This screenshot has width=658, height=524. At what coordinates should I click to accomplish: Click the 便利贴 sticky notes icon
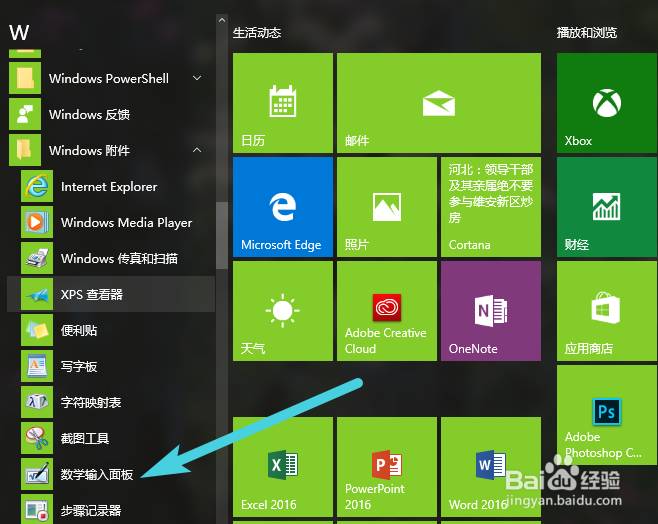pos(37,330)
